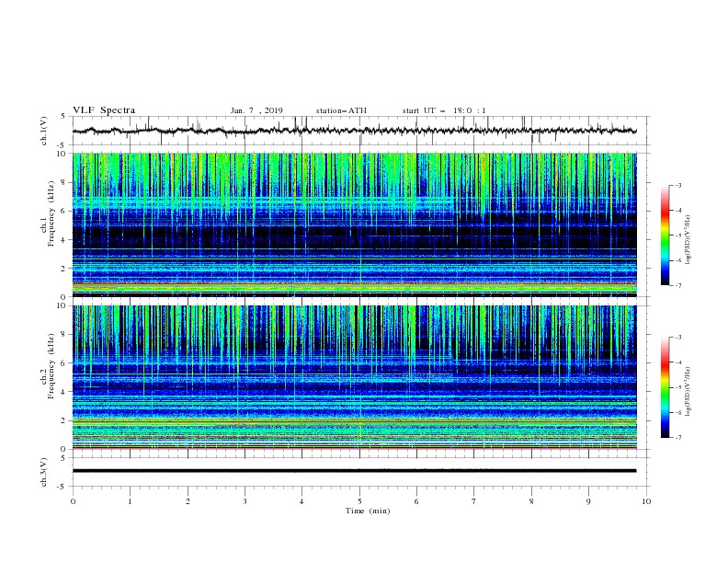
Task: Click the "10" tick on time axis
Action: [x=646, y=501]
